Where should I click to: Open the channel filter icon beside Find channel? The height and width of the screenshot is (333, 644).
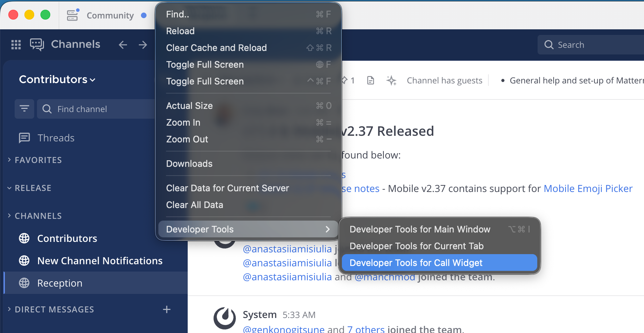click(24, 109)
